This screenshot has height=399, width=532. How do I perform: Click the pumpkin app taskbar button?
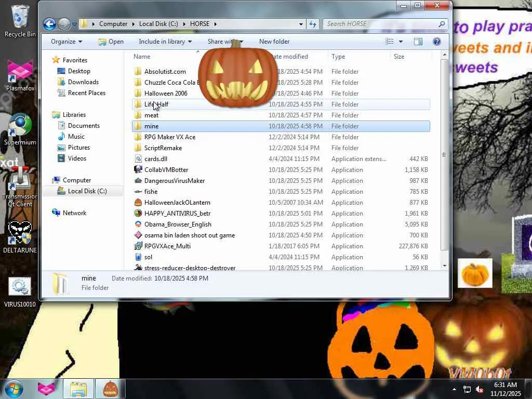(110, 389)
